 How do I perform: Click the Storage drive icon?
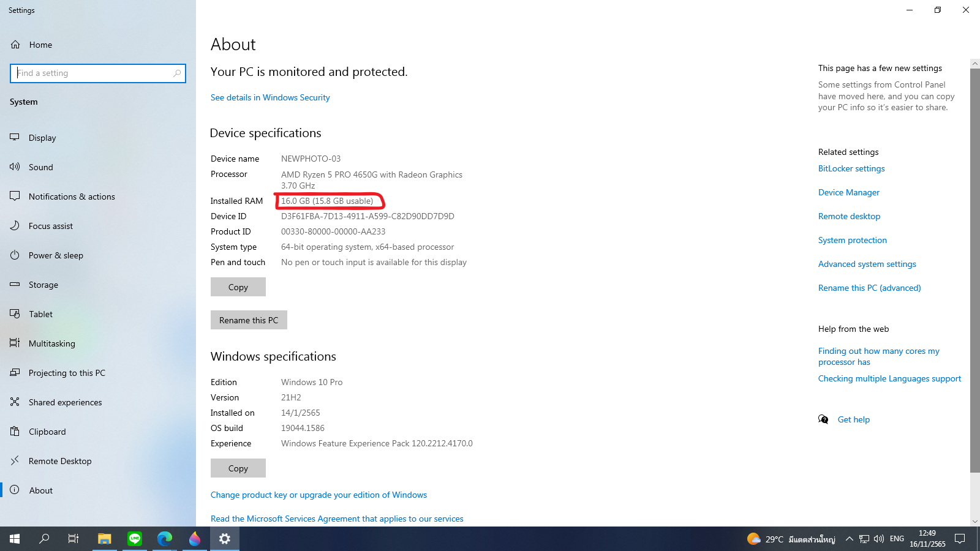15,284
